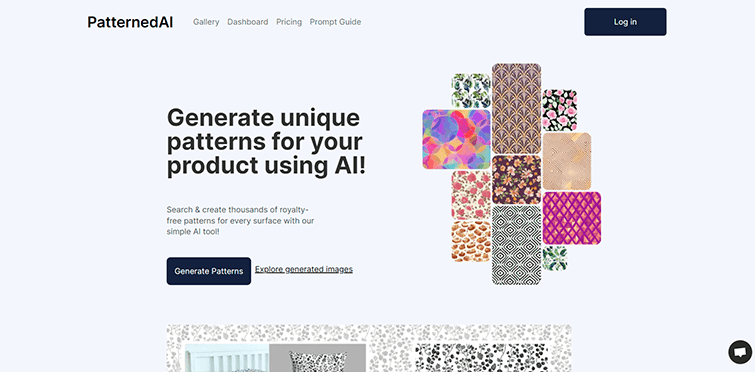Click the Generate Patterns button
Screen dimensions: 755x372
[x=208, y=271]
